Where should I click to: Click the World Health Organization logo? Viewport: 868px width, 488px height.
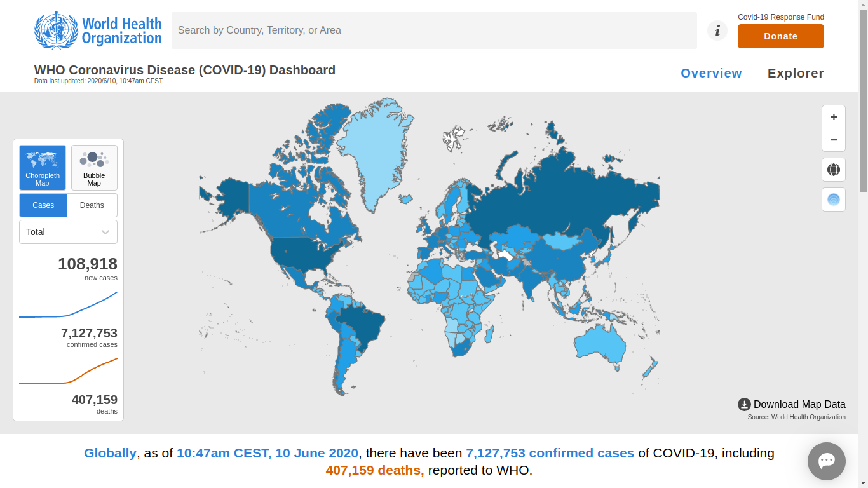point(98,30)
